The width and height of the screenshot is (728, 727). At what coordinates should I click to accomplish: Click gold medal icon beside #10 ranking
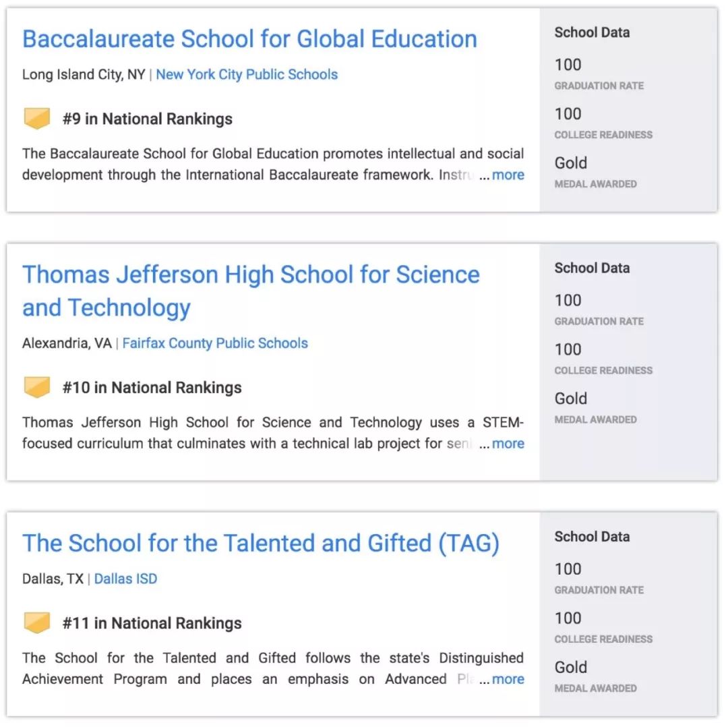(37, 388)
